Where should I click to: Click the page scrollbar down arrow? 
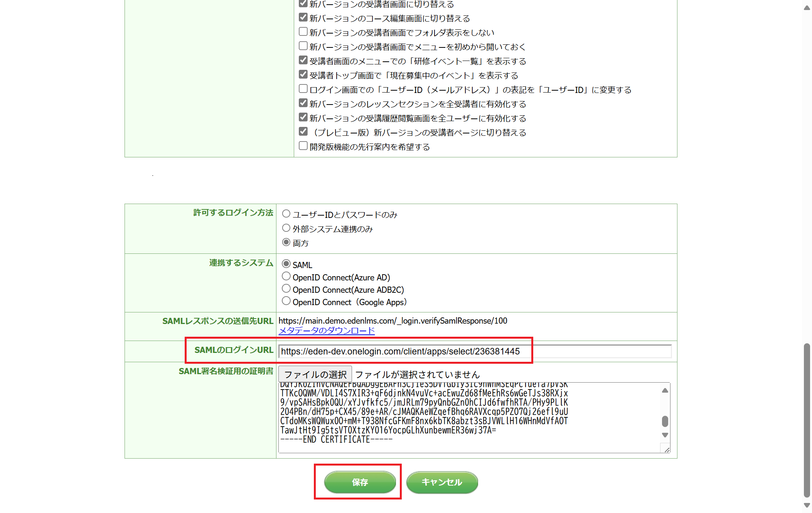807,505
